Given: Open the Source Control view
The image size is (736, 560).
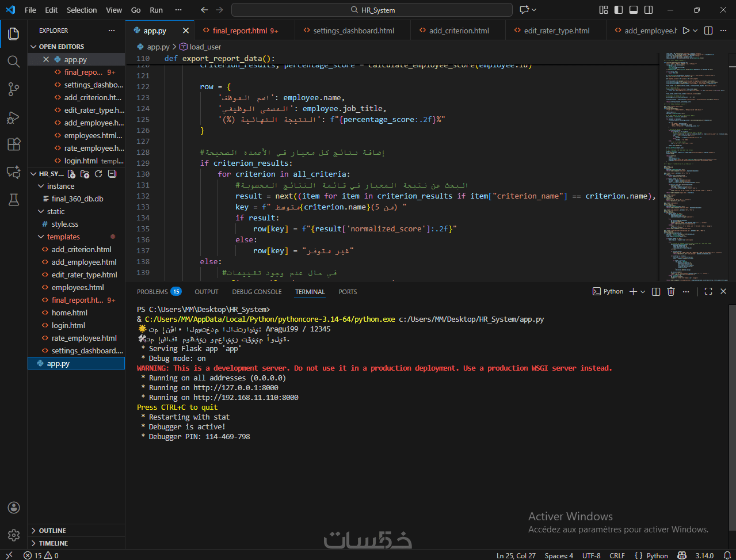Looking at the screenshot, I should pos(13,89).
